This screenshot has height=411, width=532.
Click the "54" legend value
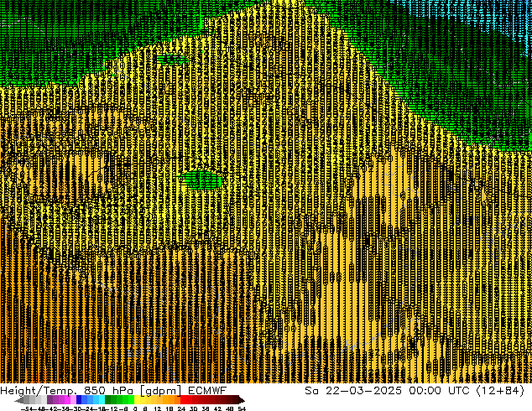tap(242, 408)
